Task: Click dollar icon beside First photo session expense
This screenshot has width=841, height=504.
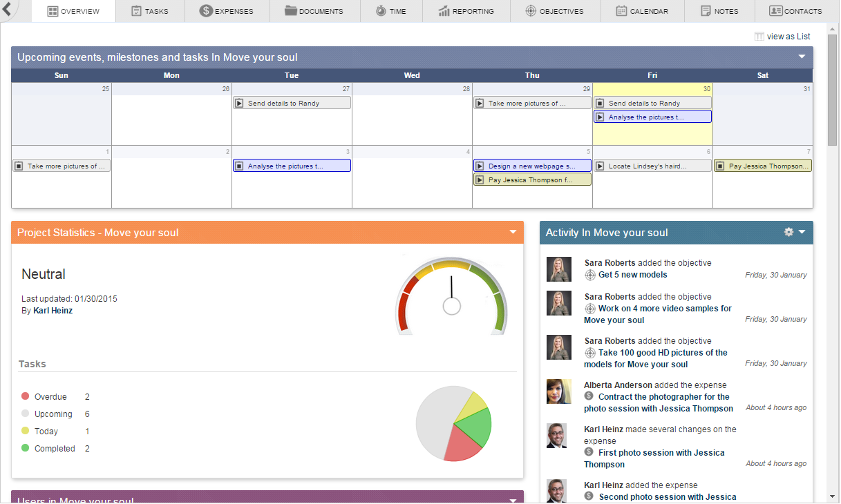Action: 589,452
